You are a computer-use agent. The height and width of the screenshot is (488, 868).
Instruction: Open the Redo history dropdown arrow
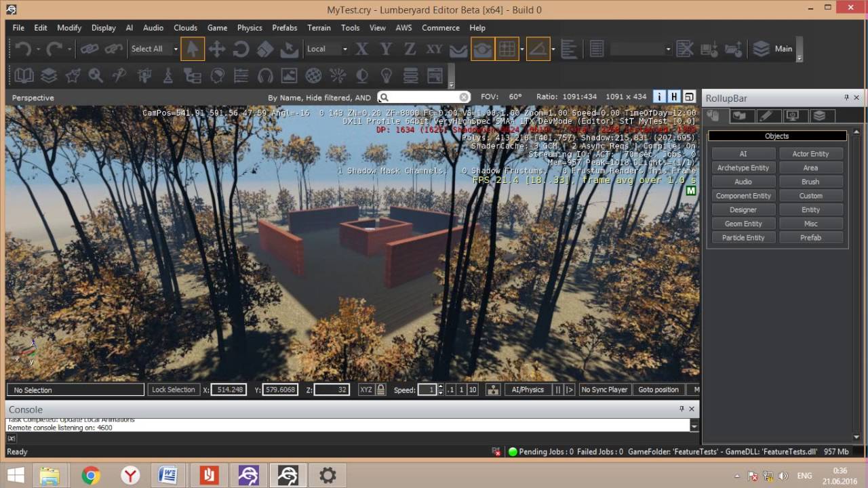(69, 49)
